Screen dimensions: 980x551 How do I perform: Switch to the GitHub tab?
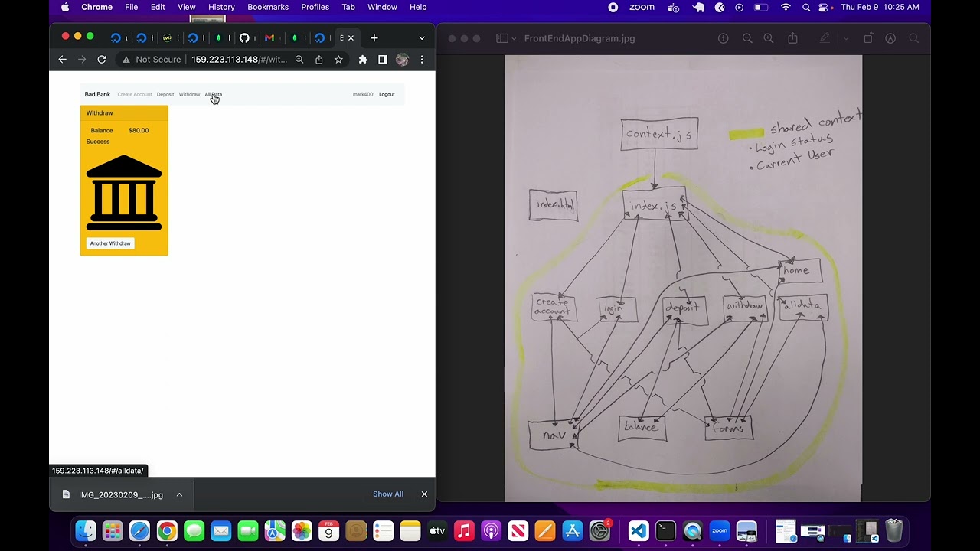click(x=244, y=38)
